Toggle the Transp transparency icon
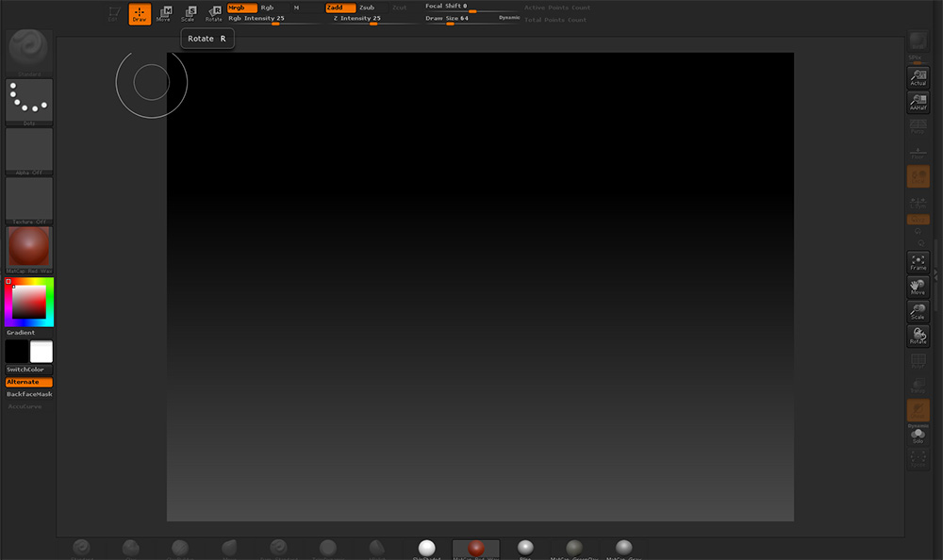Image resolution: width=943 pixels, height=560 pixels. click(918, 386)
